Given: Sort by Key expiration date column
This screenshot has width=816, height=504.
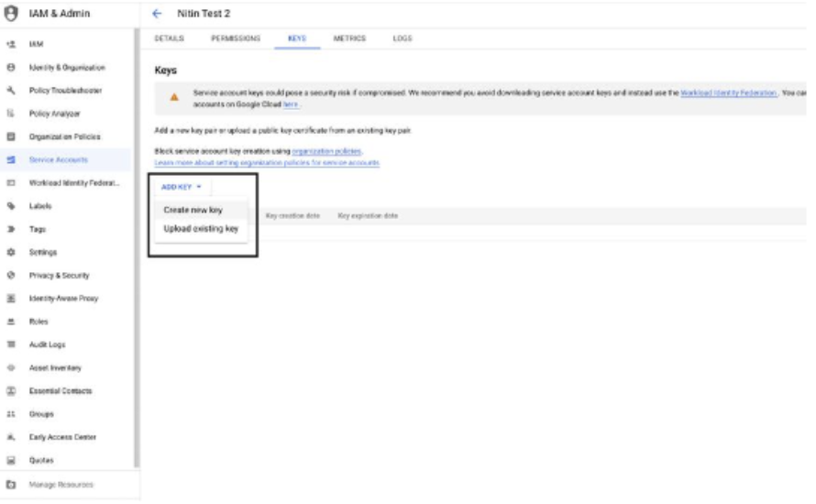Looking at the screenshot, I should point(368,216).
